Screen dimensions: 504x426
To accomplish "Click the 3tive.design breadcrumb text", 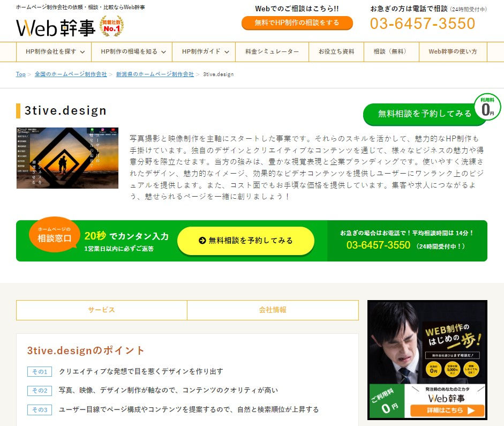I will pyautogui.click(x=218, y=74).
